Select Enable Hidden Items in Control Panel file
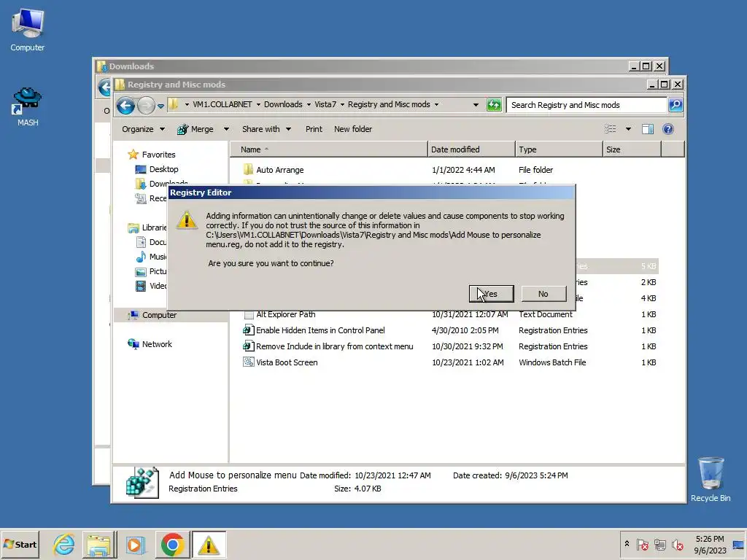 (x=320, y=330)
